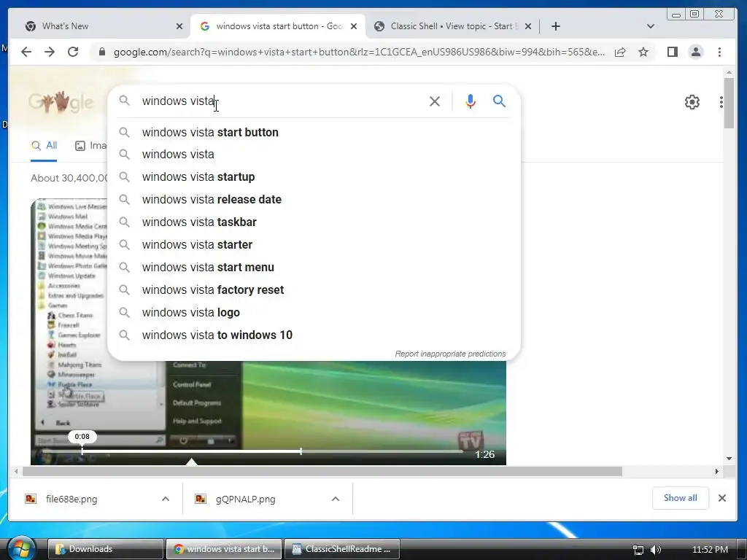Open a new Chrome tab
The height and width of the screenshot is (560, 747).
pyautogui.click(x=555, y=26)
